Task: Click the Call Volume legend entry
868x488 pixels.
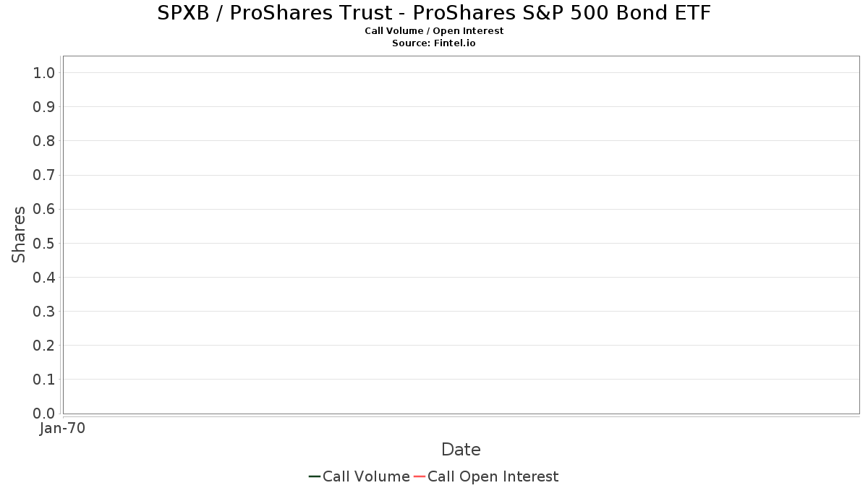Action: coord(359,476)
